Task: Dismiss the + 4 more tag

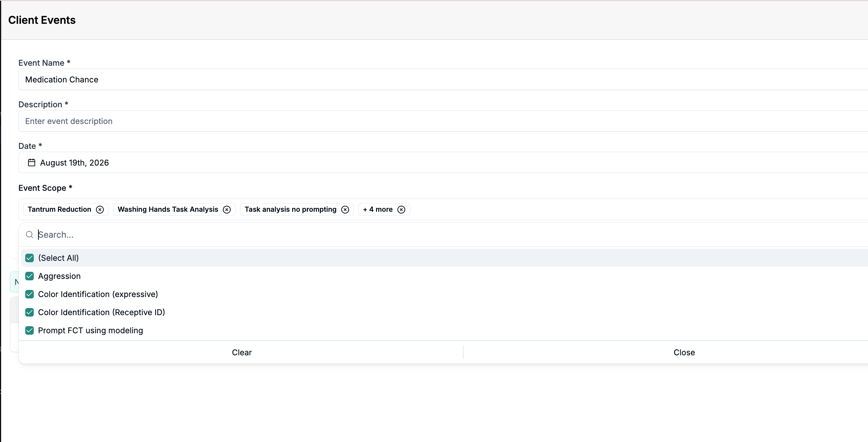Action: (401, 210)
